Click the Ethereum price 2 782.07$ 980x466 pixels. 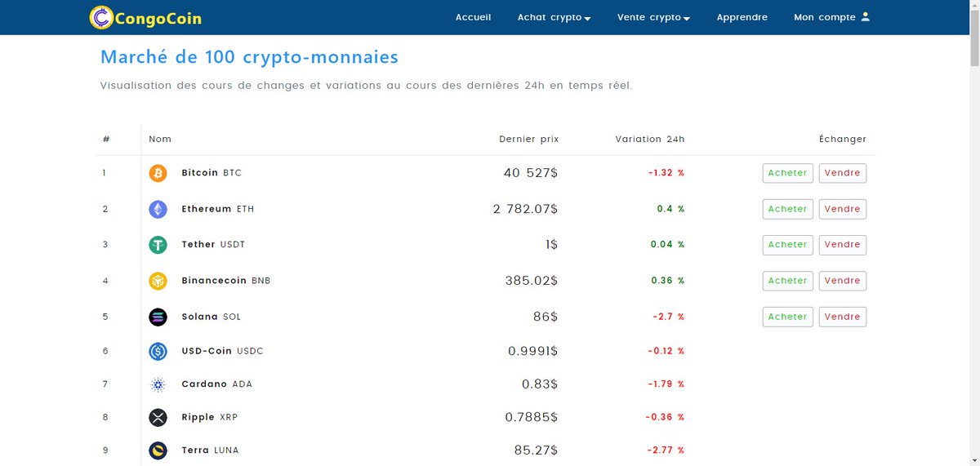click(x=526, y=209)
